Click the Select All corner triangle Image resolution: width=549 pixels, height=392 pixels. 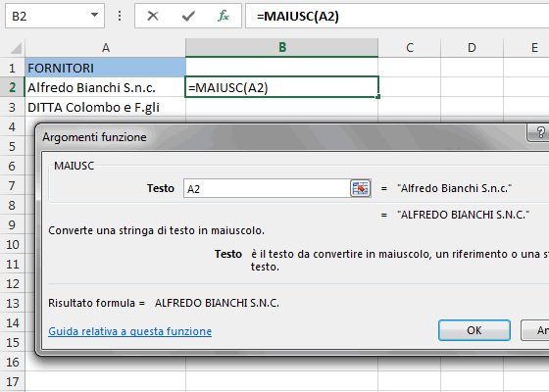(16, 48)
